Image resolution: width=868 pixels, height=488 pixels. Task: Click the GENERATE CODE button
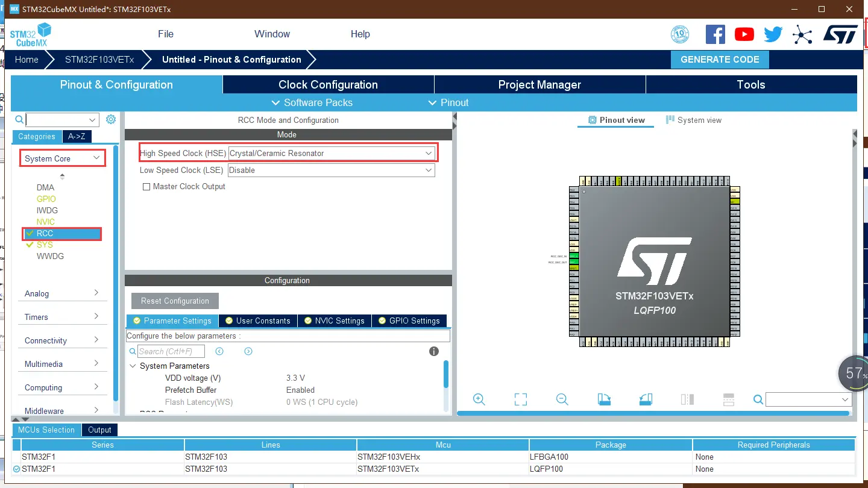pos(720,59)
